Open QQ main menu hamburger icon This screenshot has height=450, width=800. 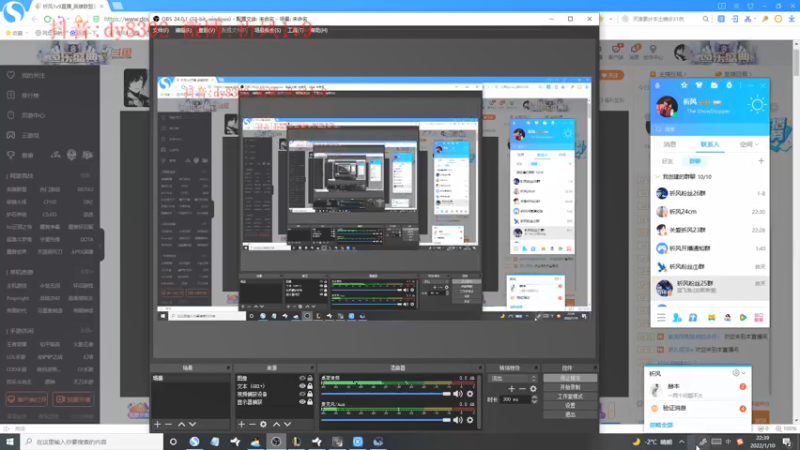(x=661, y=317)
